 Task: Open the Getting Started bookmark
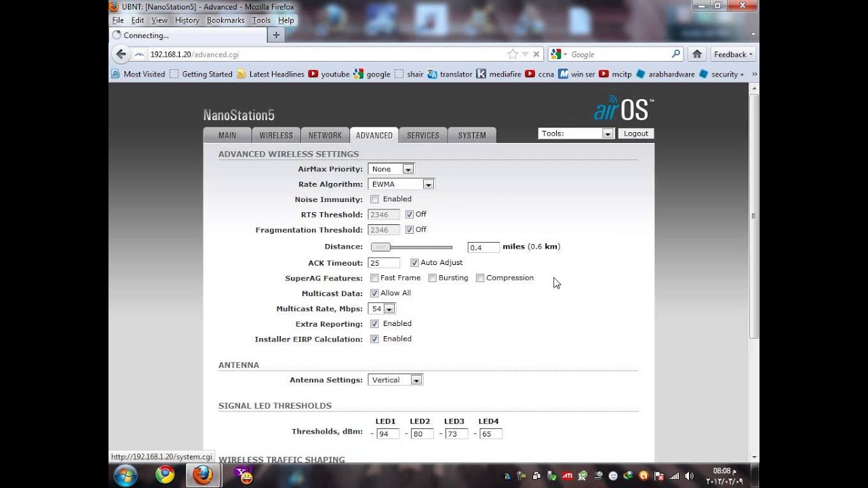click(x=201, y=74)
